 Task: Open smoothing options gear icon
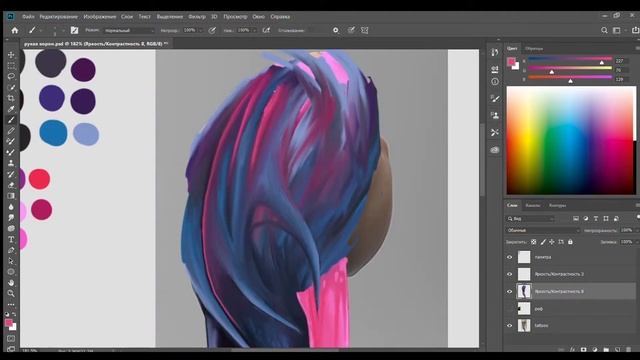tap(336, 30)
